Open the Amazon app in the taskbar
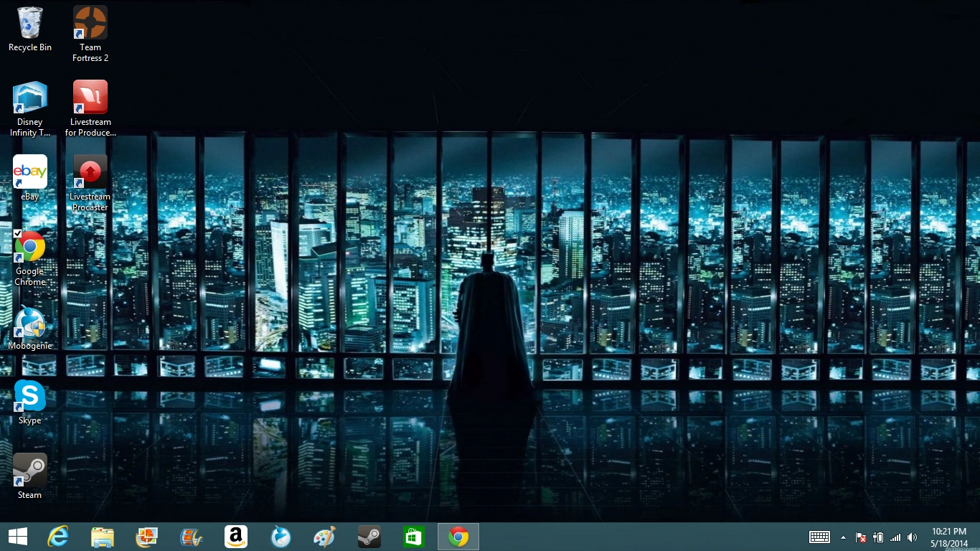This screenshot has width=980, height=551. [236, 537]
